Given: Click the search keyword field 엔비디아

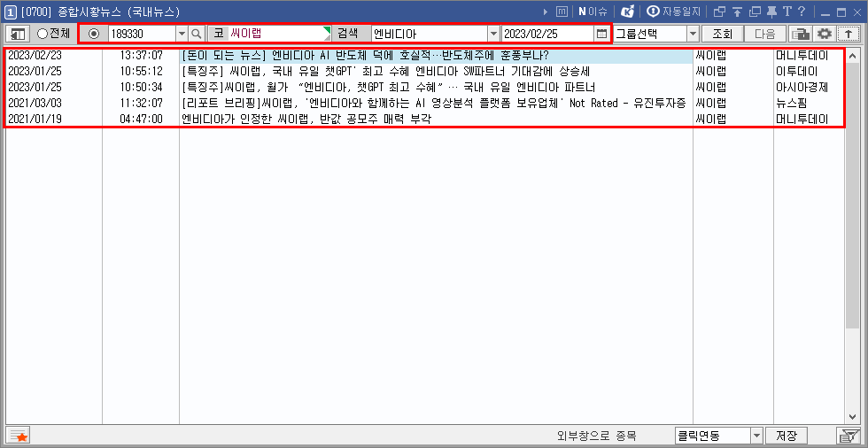Looking at the screenshot, I should pos(429,34).
